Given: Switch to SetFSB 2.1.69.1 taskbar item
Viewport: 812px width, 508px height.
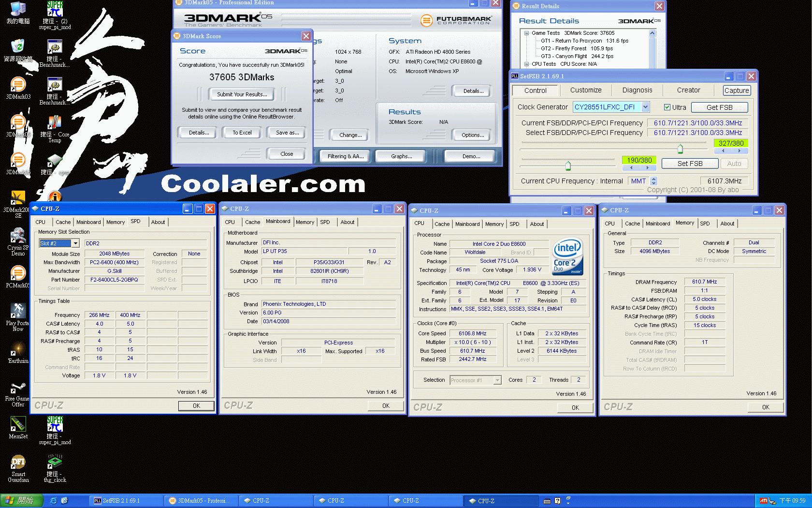Looking at the screenshot, I should tap(126, 501).
